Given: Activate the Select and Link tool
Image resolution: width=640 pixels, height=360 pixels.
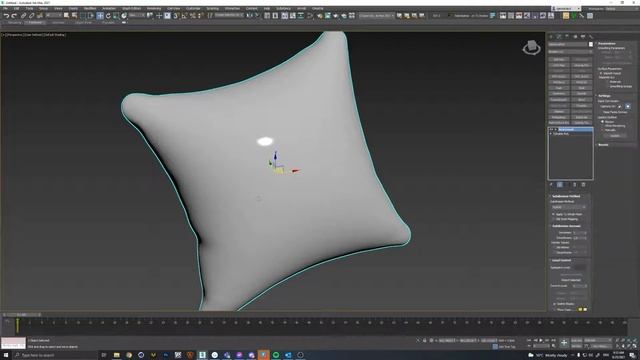Looking at the screenshot, I should click(23, 16).
